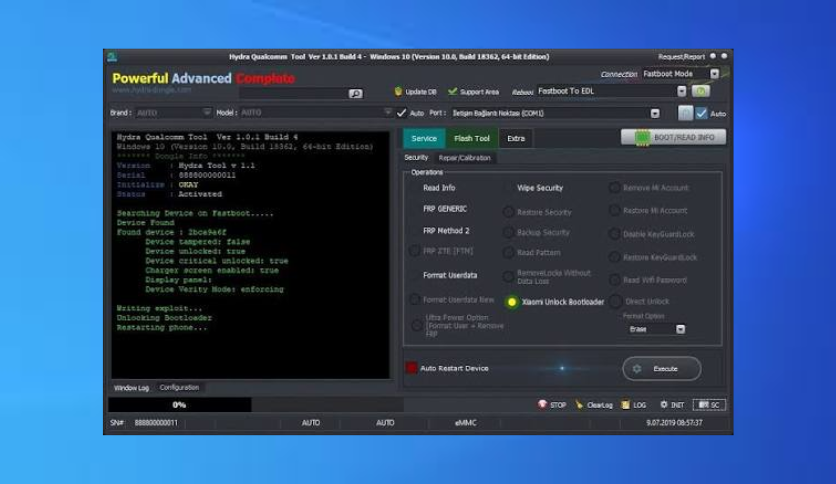Select the Security sub-tab

click(x=416, y=158)
